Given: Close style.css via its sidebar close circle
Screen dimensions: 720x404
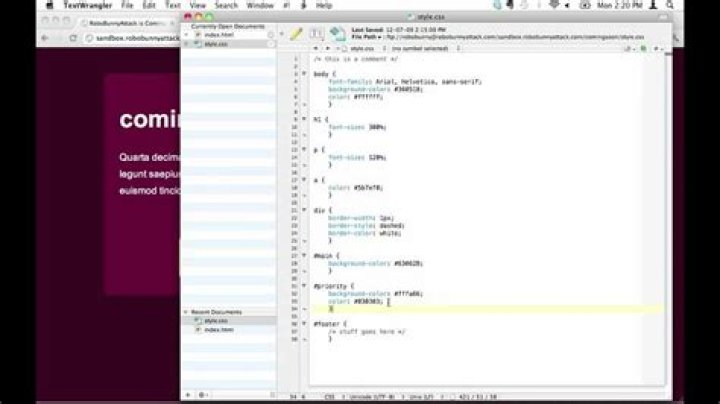Looking at the screenshot, I should (270, 44).
